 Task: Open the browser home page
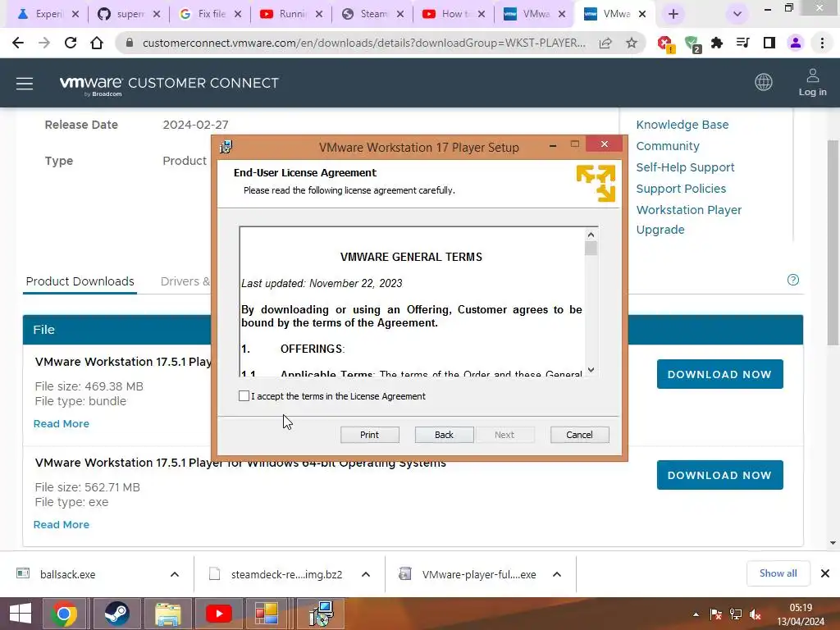click(97, 43)
